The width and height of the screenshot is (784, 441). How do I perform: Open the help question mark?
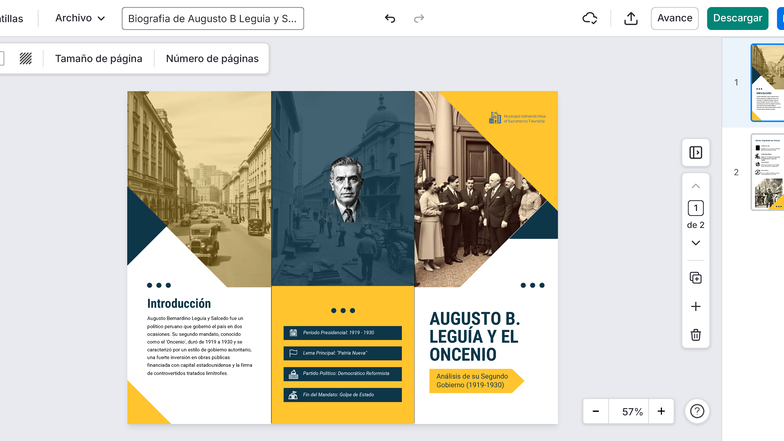tap(697, 412)
